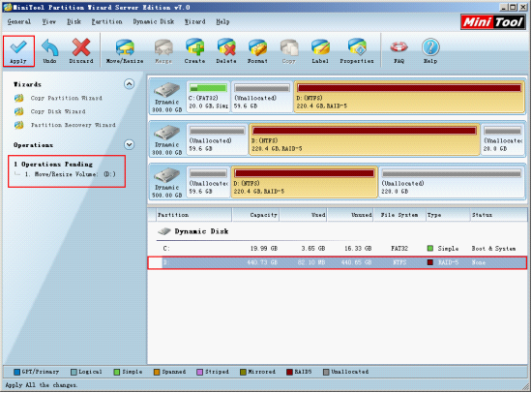The width and height of the screenshot is (532, 393).
Task: Select the C: row in the partition list
Action: (338, 249)
